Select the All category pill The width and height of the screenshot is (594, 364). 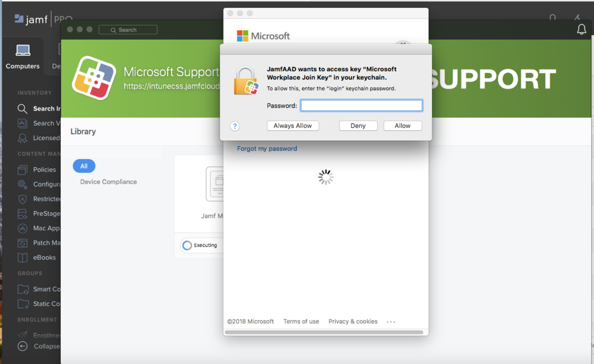[x=84, y=166]
